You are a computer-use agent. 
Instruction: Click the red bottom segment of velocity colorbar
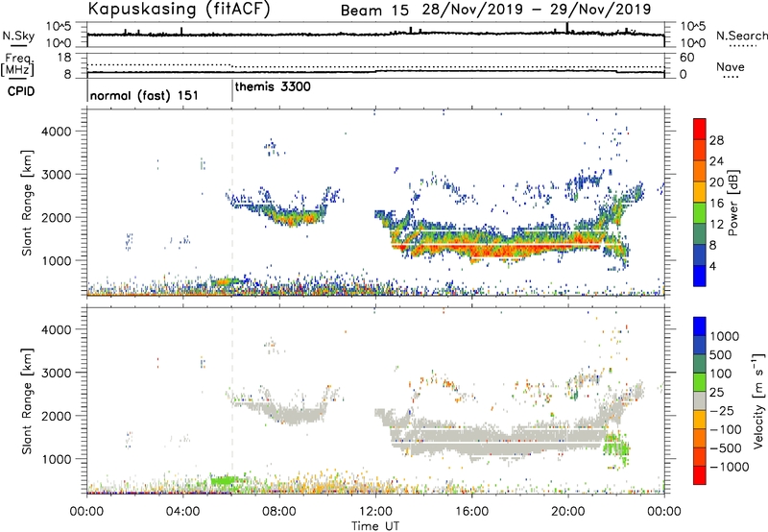point(700,475)
